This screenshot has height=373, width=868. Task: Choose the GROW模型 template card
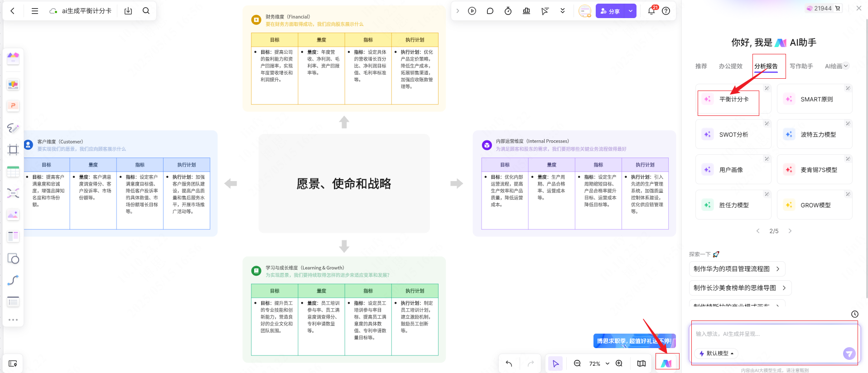[x=815, y=205]
